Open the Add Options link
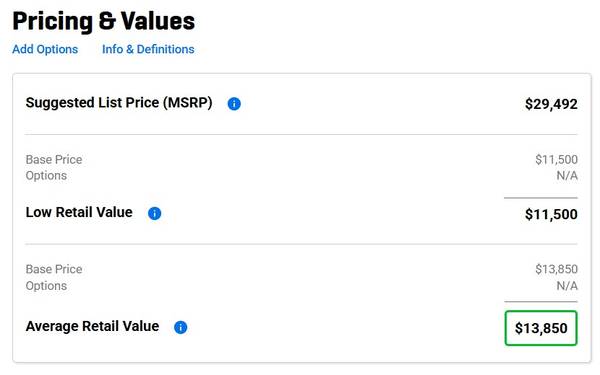 [45, 49]
